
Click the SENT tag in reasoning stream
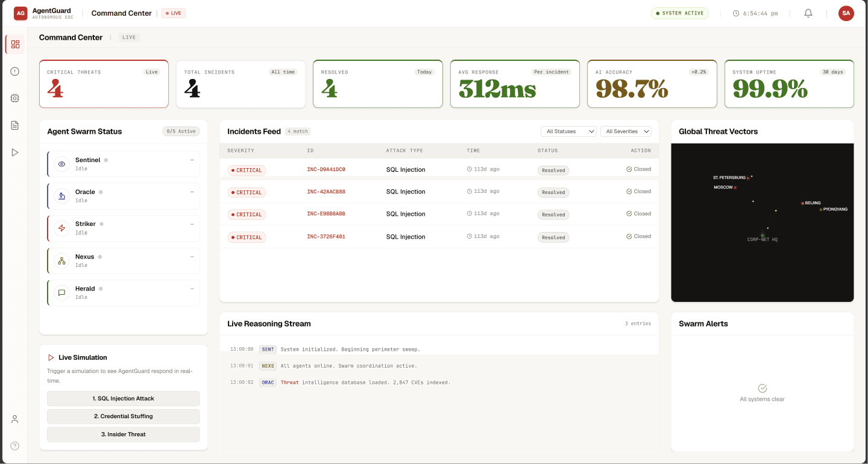click(x=268, y=350)
